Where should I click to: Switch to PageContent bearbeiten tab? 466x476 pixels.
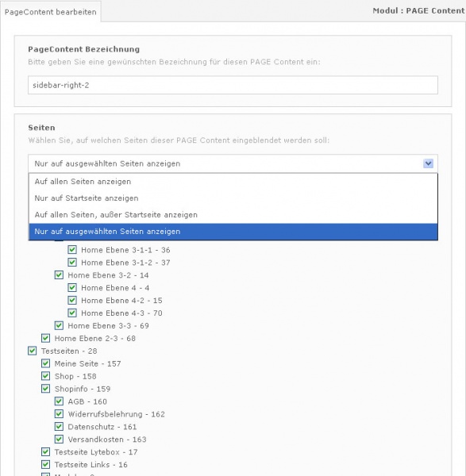(51, 12)
